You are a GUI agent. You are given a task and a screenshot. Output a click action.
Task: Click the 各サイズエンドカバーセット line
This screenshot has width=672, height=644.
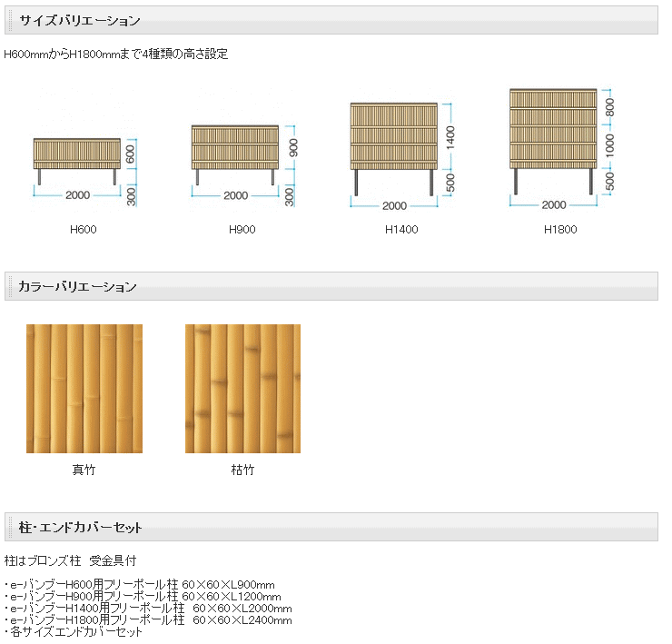pos(74,631)
